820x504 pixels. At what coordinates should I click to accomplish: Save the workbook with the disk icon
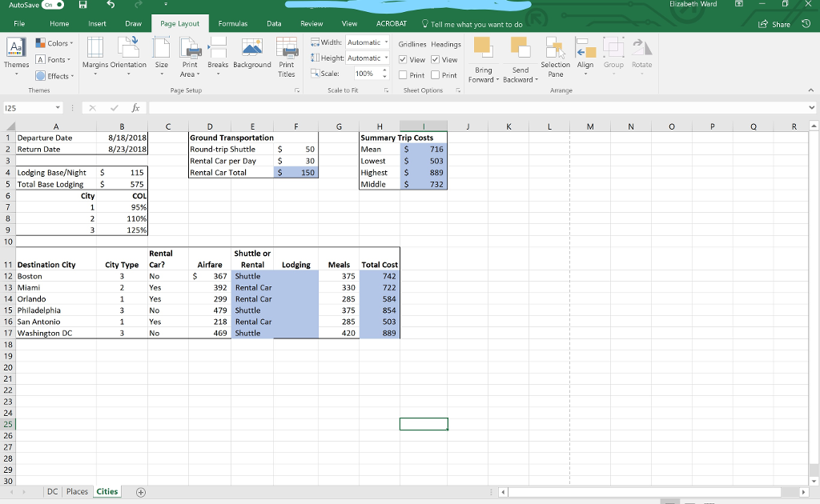pyautogui.click(x=82, y=5)
